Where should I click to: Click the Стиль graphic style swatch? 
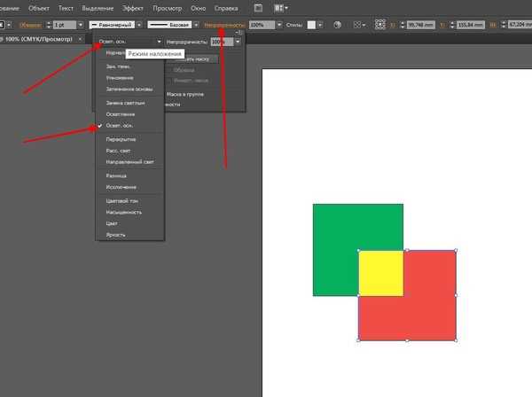pos(311,25)
